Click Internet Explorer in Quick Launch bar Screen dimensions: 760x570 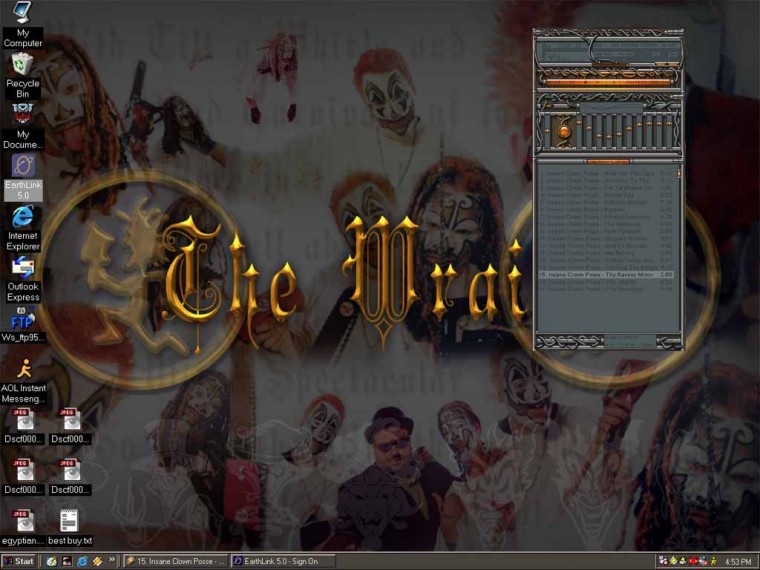[x=82, y=561]
